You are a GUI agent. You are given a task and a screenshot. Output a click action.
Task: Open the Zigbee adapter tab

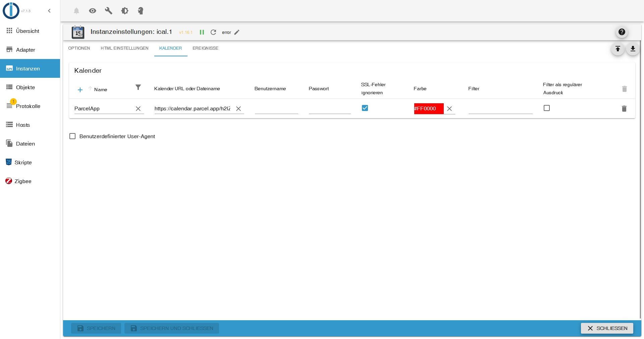point(30,181)
